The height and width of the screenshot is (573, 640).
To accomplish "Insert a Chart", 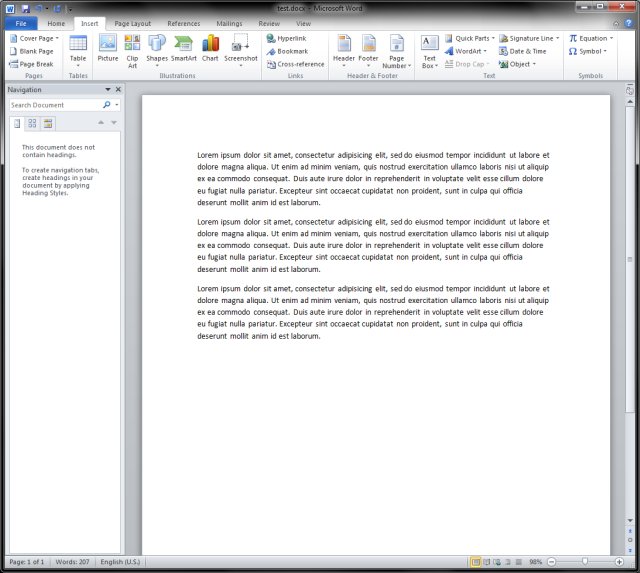I will click(210, 49).
